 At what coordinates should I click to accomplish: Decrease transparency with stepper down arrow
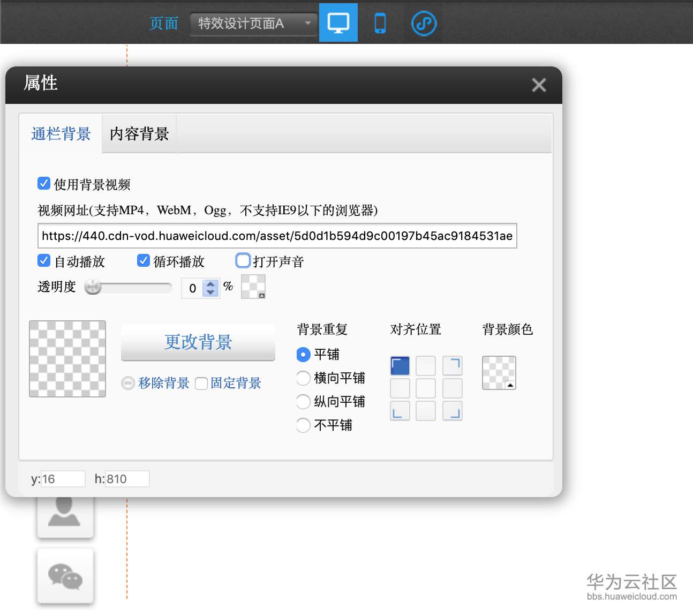click(211, 292)
